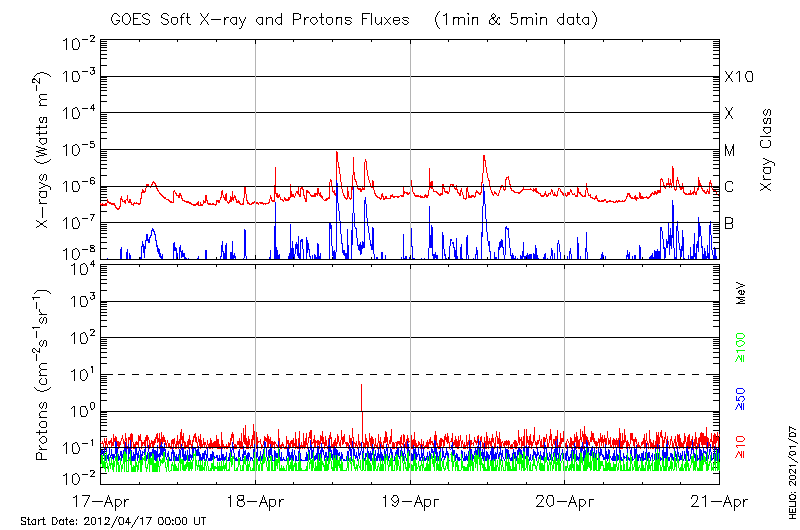This screenshot has width=800, height=530.
Task: Click the Protons y-axis title
Action: [44, 375]
